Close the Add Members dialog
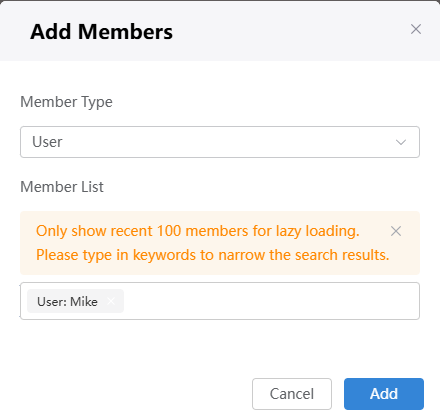This screenshot has width=440, height=412. [416, 29]
